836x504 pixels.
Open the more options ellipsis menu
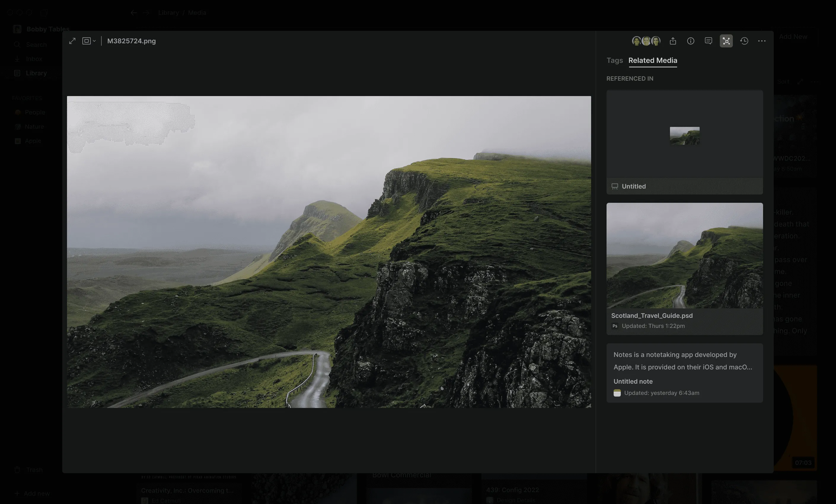tap(762, 41)
